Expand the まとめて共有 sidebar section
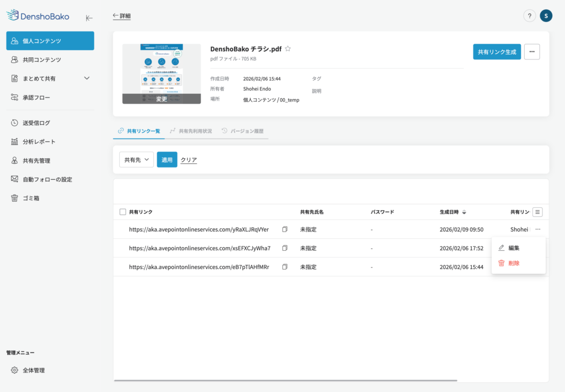The height and width of the screenshot is (392, 565). pos(87,78)
